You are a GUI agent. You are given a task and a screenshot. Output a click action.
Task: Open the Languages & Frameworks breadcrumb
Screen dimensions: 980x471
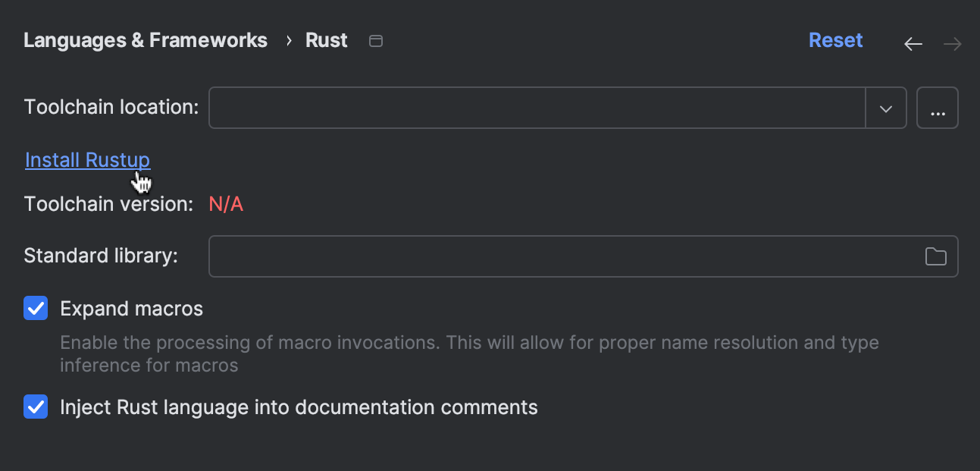[x=145, y=40]
